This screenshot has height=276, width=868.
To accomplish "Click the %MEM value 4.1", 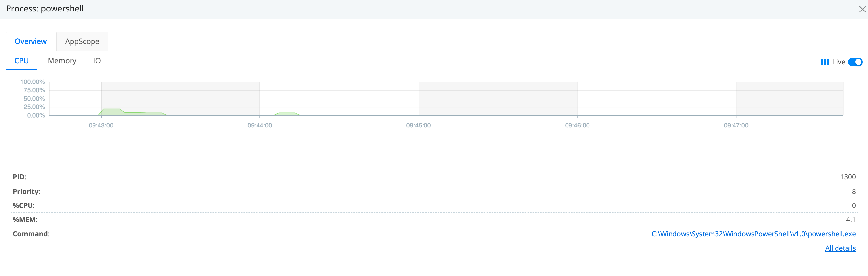I will [x=850, y=220].
